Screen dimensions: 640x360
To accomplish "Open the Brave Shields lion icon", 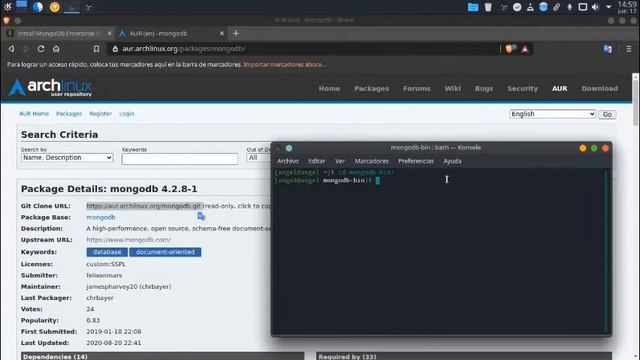I will [510, 49].
